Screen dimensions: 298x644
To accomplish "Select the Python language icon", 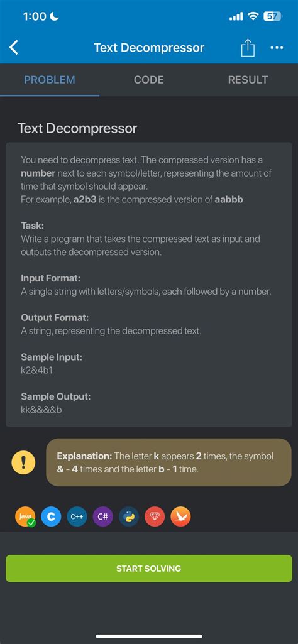I will (129, 516).
